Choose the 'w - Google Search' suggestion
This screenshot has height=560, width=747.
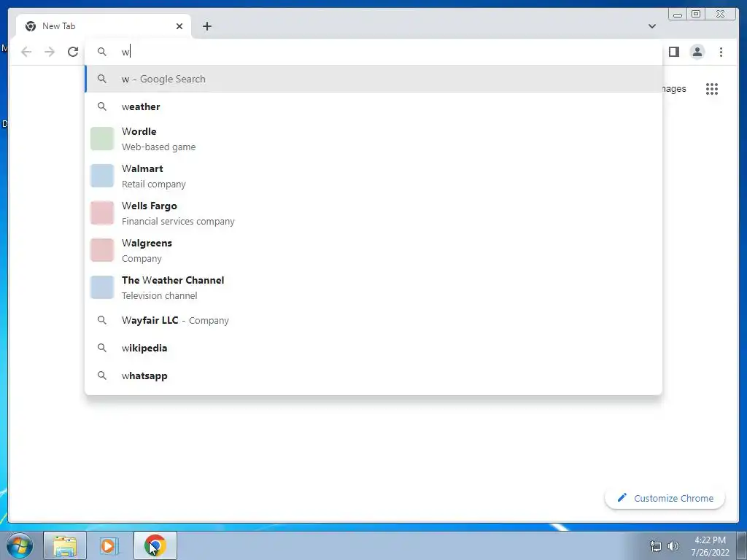point(373,79)
